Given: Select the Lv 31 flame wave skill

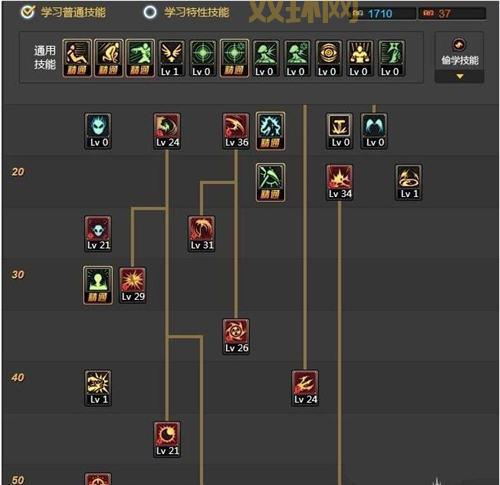Looking at the screenshot, I should pos(201,233).
